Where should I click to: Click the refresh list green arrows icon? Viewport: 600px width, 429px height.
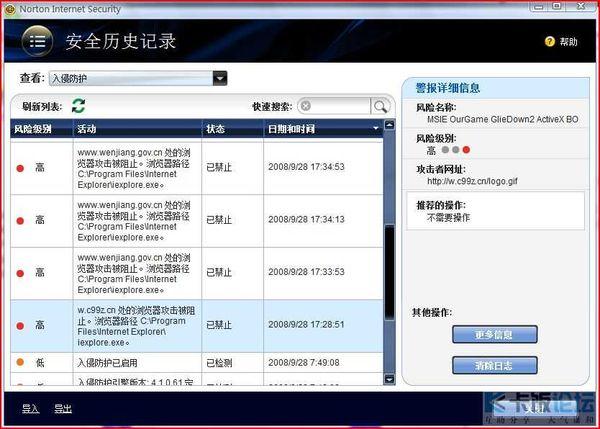tap(78, 106)
